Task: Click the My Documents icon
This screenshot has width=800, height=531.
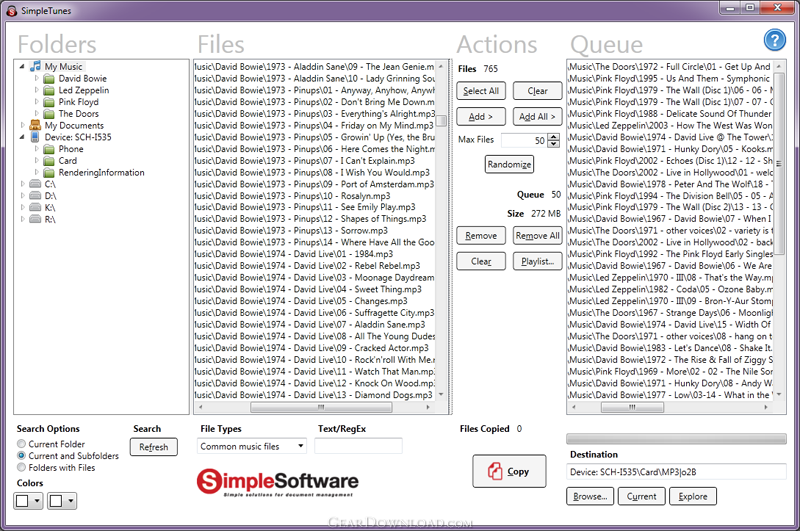Action: 35,125
